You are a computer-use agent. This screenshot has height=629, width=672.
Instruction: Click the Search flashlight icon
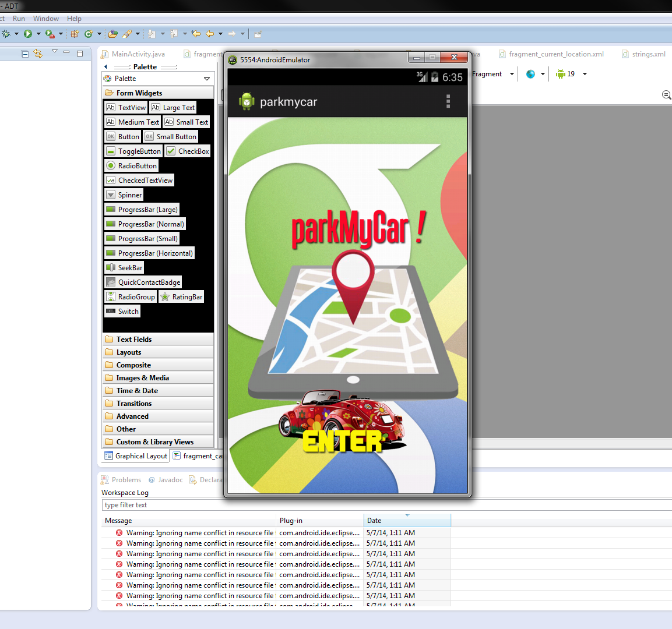[127, 34]
